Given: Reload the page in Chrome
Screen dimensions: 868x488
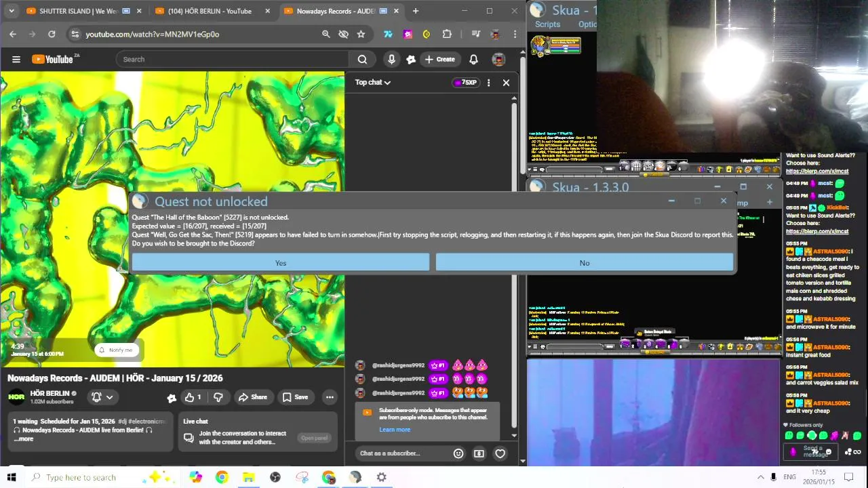Looking at the screenshot, I should 52,34.
